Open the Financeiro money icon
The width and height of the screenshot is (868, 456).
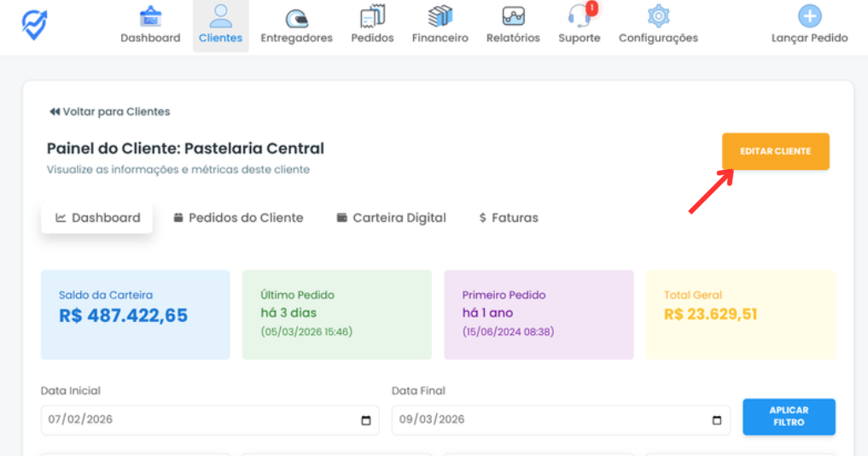coord(440,16)
